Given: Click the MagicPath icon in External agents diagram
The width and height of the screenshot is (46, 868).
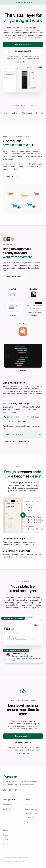Looking at the screenshot, I should (x=12, y=294).
